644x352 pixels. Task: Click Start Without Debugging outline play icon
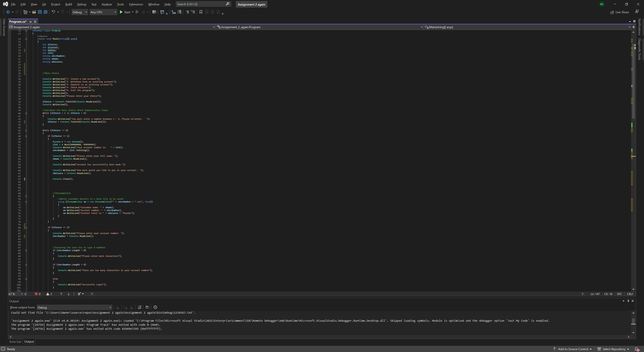pos(137,12)
